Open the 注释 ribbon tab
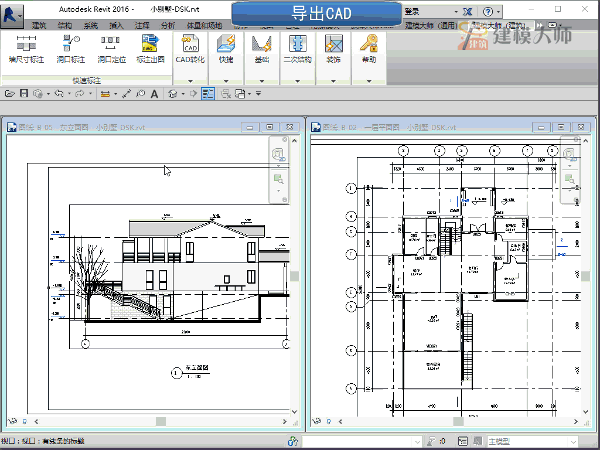Image resolution: width=600 pixels, height=450 pixels. [x=142, y=25]
